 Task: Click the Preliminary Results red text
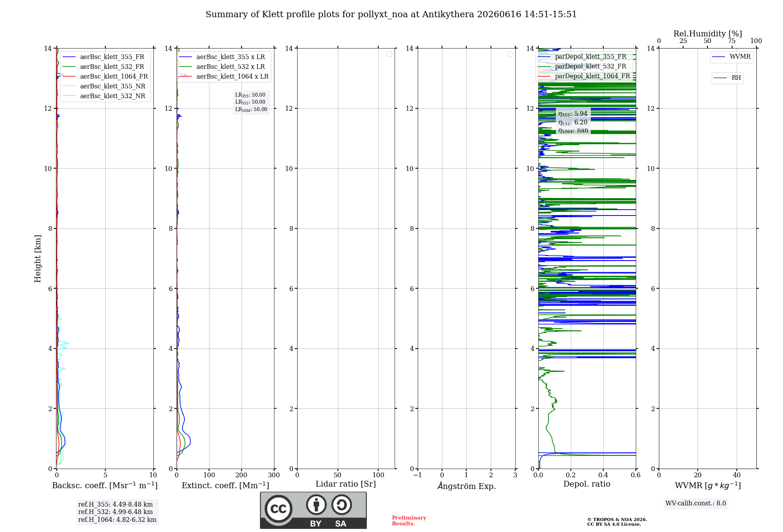[409, 521]
